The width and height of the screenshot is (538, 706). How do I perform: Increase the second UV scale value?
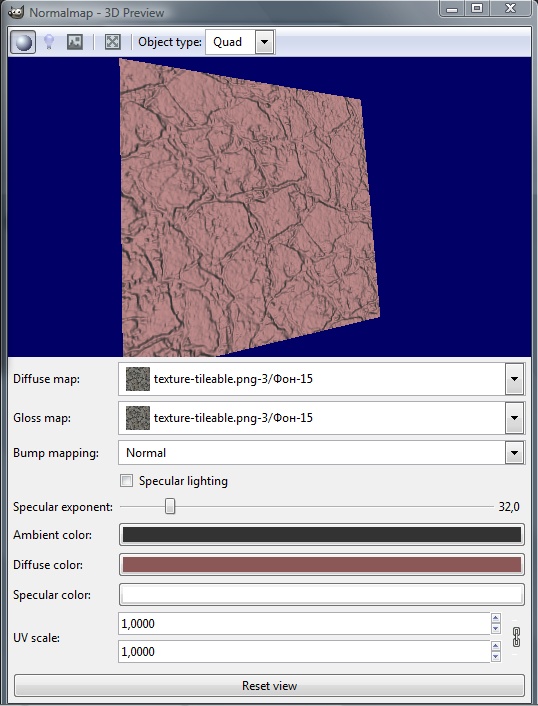click(x=496, y=646)
